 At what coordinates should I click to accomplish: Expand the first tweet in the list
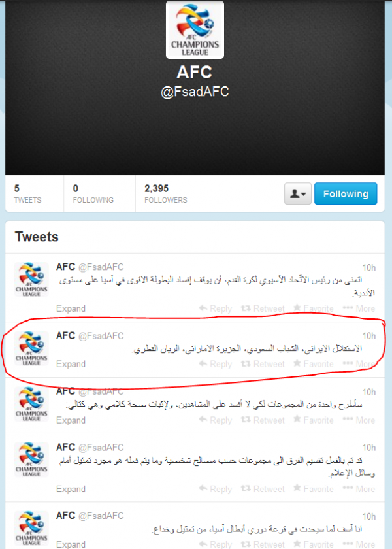click(x=71, y=308)
